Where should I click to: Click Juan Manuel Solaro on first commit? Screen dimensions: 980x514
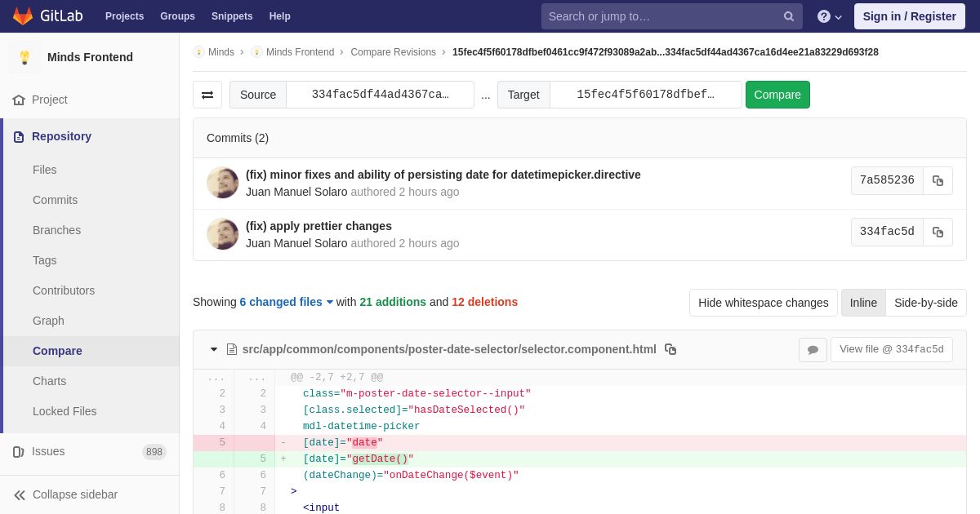296,192
